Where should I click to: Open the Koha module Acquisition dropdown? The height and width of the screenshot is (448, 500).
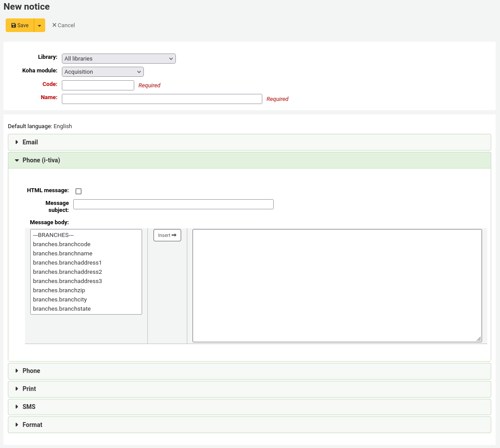(103, 72)
